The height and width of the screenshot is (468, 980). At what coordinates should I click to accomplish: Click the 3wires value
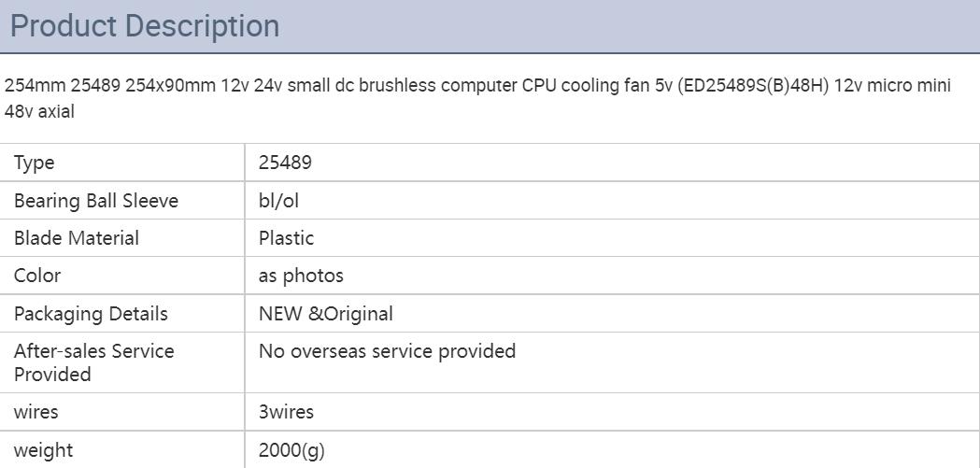(x=286, y=412)
